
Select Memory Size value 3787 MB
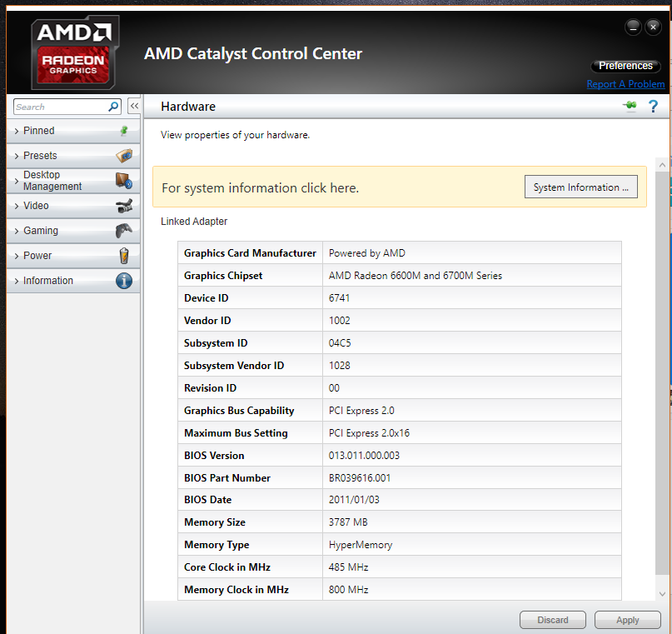(348, 522)
